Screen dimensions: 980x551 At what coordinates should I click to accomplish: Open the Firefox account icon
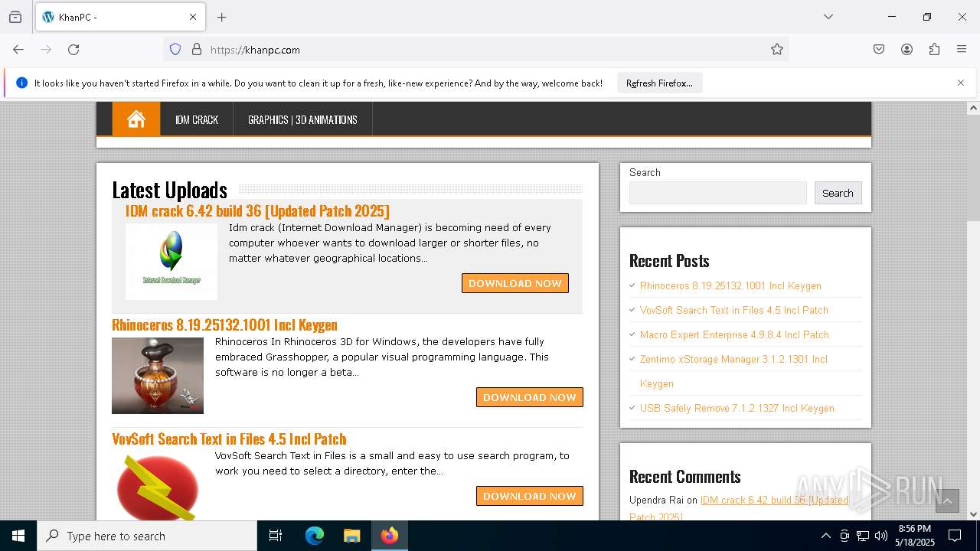pyautogui.click(x=906, y=49)
